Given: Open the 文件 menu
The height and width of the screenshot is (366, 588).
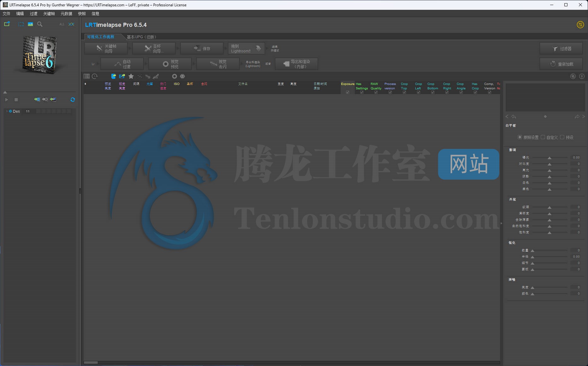Looking at the screenshot, I should click(x=6, y=14).
